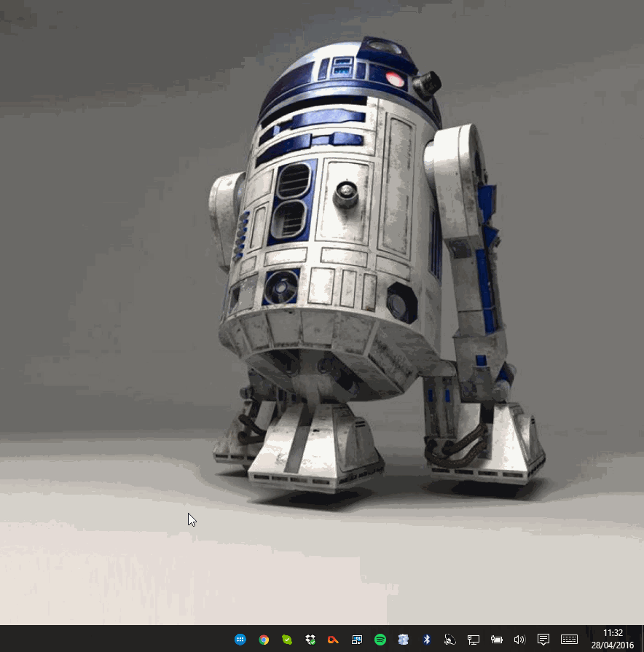Open the network connection tray icon
Image resolution: width=644 pixels, height=652 pixels.
click(473, 639)
